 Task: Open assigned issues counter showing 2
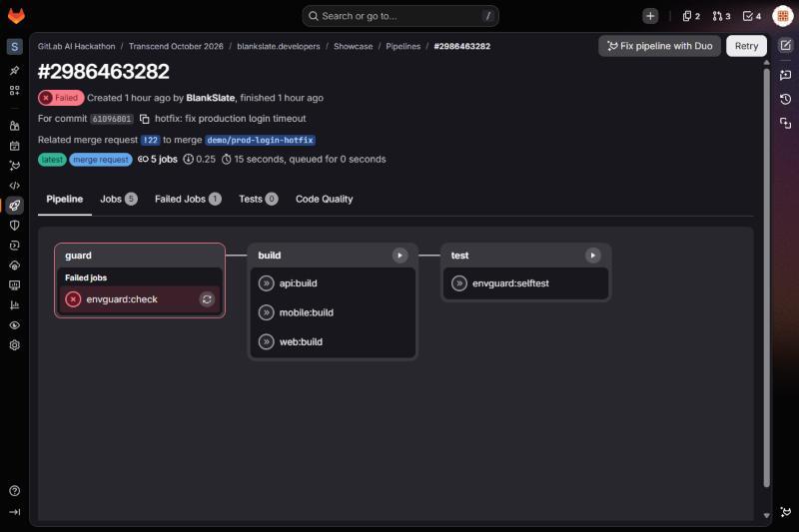(691, 16)
